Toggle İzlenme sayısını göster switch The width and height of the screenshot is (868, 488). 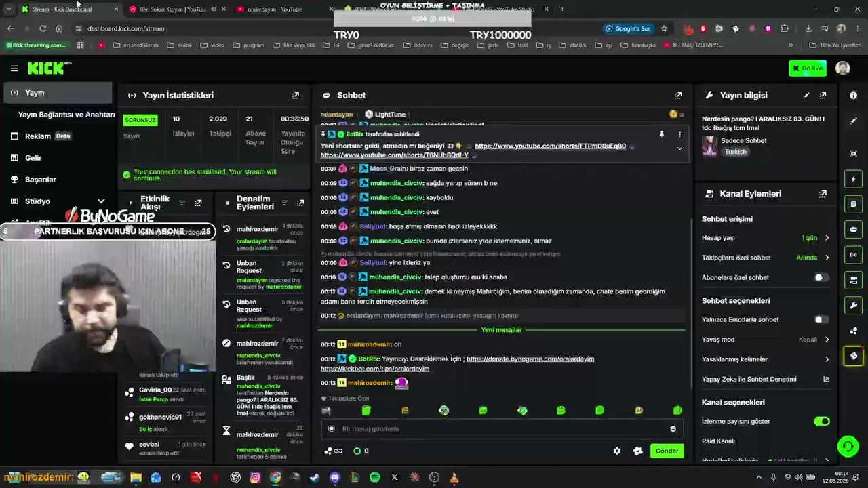[821, 422]
